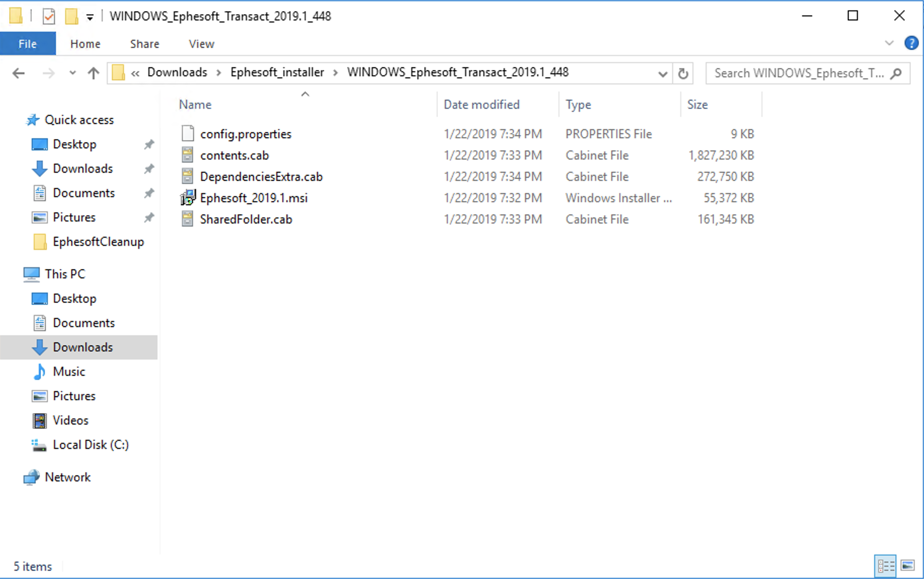The height and width of the screenshot is (579, 924).
Task: Click the search magnifier icon
Action: [x=897, y=74]
